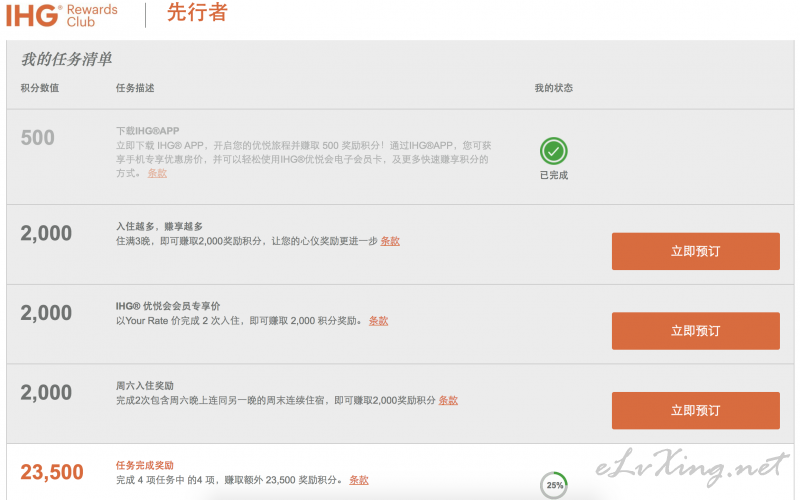Open 条款 link for the stay 3 nights task
This screenshot has width=800, height=500.
(390, 241)
